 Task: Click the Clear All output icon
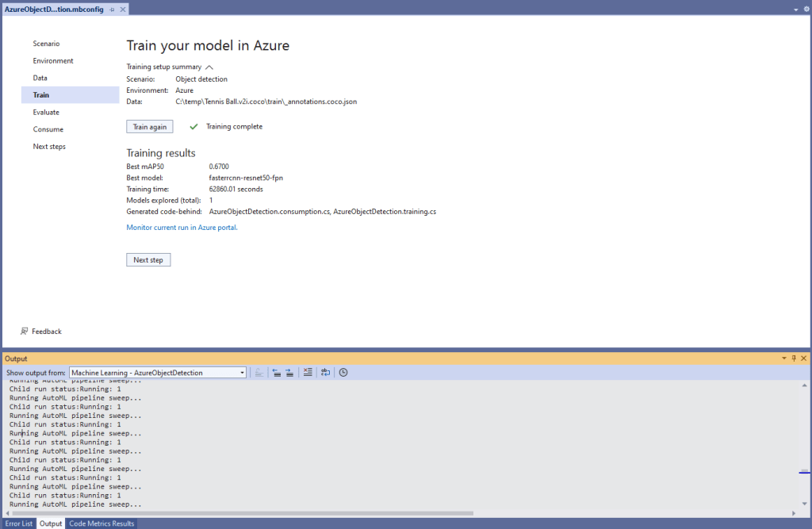coord(308,372)
